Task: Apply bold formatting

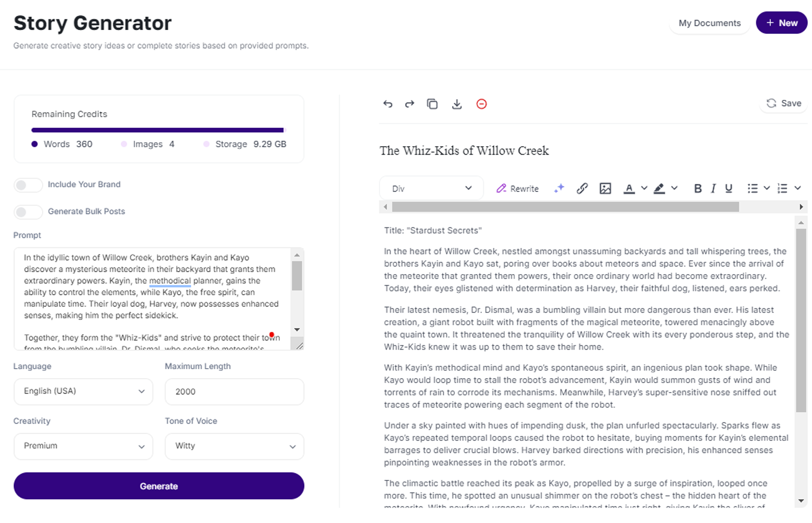Action: coord(698,188)
